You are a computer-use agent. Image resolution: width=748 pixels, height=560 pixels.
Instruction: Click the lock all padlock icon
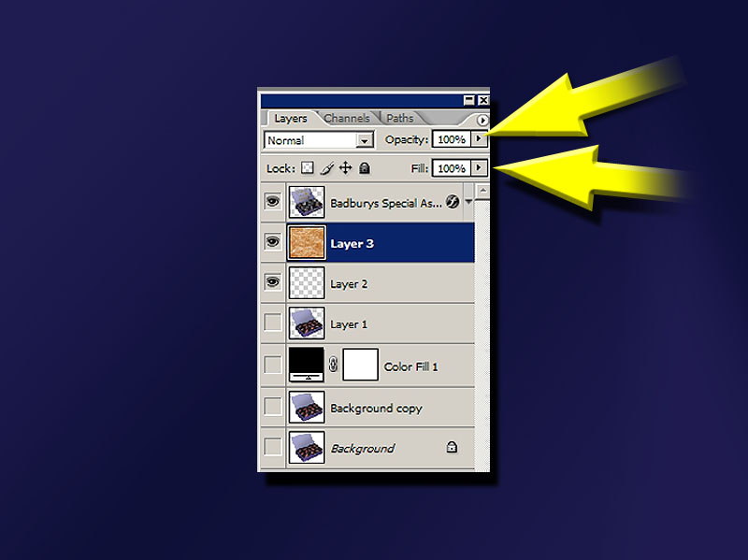point(365,168)
